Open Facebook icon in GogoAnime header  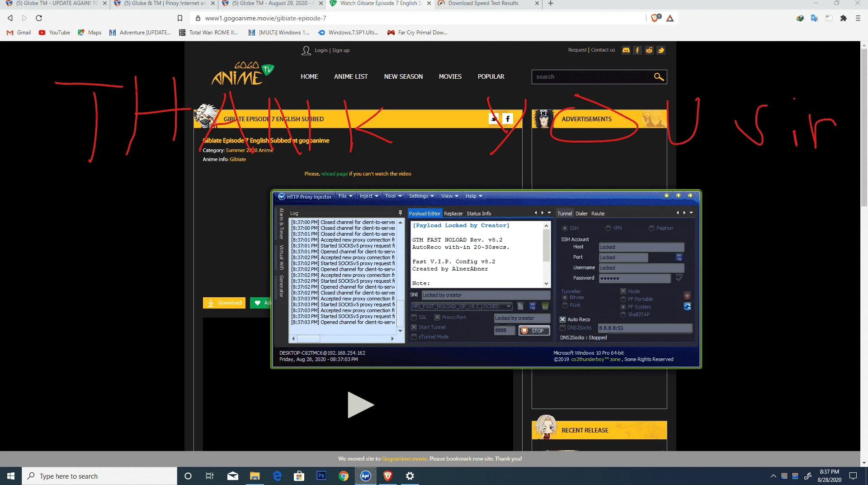tap(637, 50)
